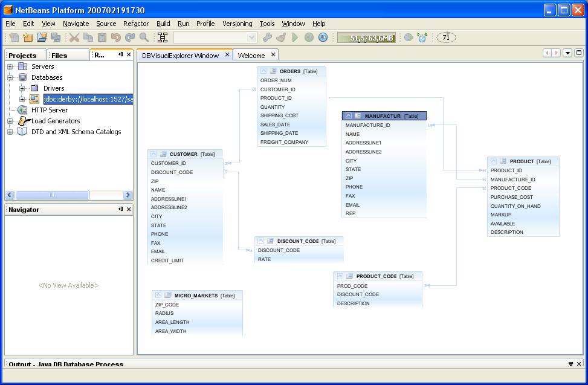Screen dimensions: 588x385
Task: Expand the Drivers tree node
Action: coord(22,88)
